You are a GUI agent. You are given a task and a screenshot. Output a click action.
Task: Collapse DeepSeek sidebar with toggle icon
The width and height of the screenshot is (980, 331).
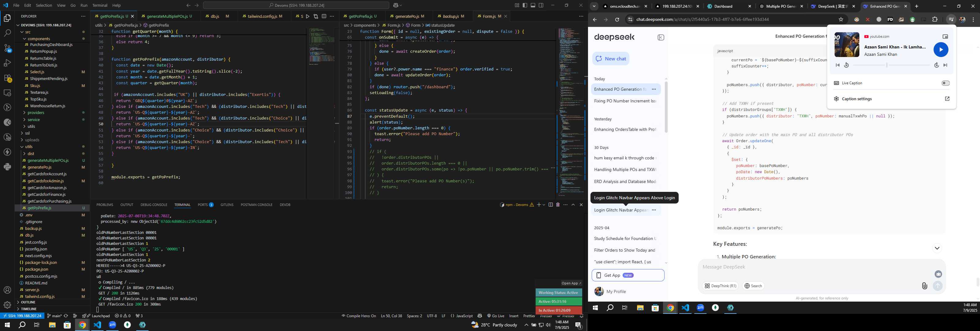[x=661, y=37]
